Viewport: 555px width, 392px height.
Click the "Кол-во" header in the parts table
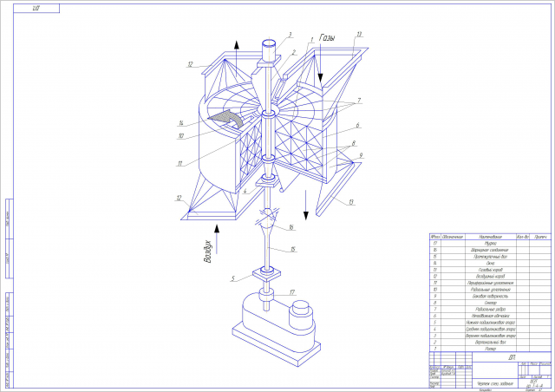(522, 237)
